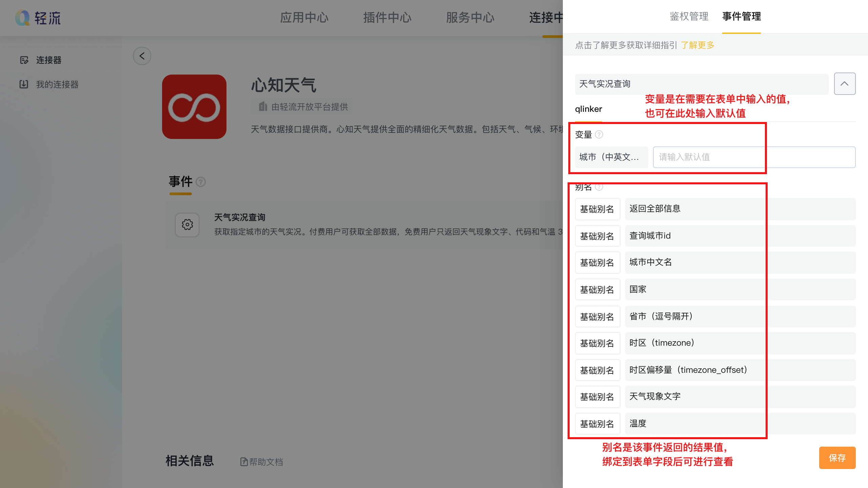Click the 天气现象文字 alias field

click(x=740, y=396)
